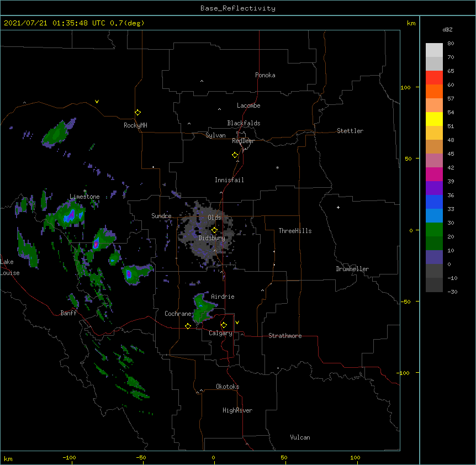The image size is (476, 465).
Task: Select the magenta 39-42 dBZ legend swatch
Action: [434, 174]
